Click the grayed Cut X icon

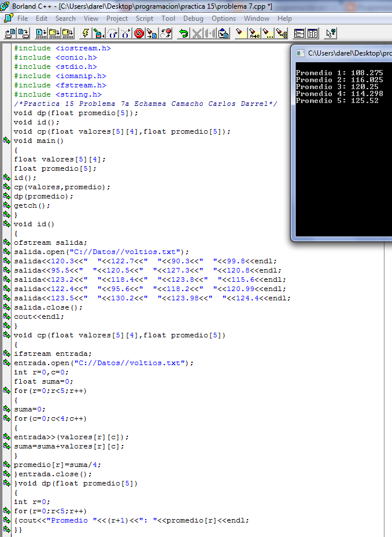pyautogui.click(x=197, y=33)
